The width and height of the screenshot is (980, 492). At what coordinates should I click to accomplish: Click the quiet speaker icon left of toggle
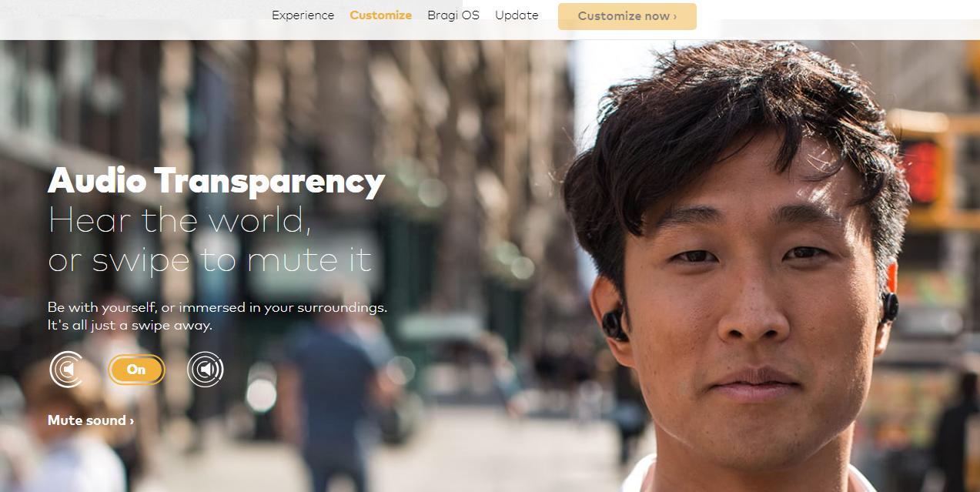click(x=67, y=370)
